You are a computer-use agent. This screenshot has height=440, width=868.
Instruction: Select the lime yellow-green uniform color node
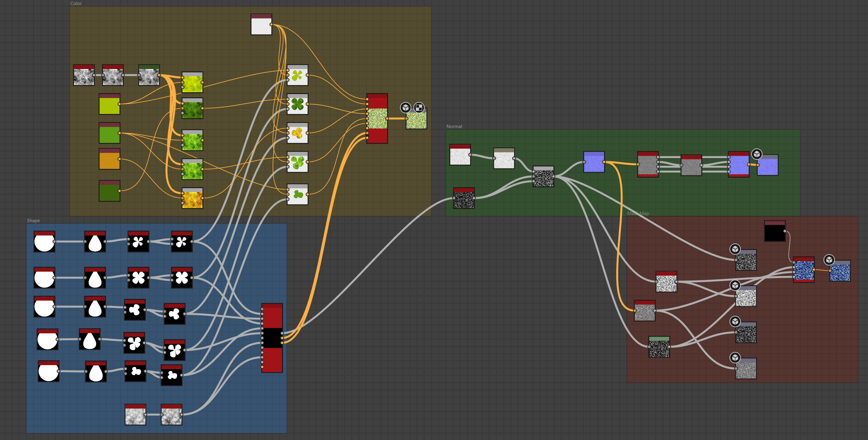110,104
